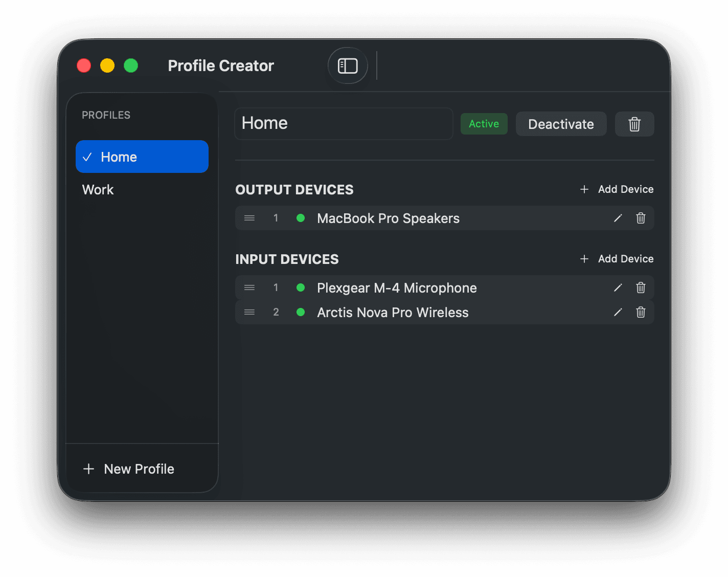The height and width of the screenshot is (577, 728).
Task: Create a New Profile
Action: (129, 469)
